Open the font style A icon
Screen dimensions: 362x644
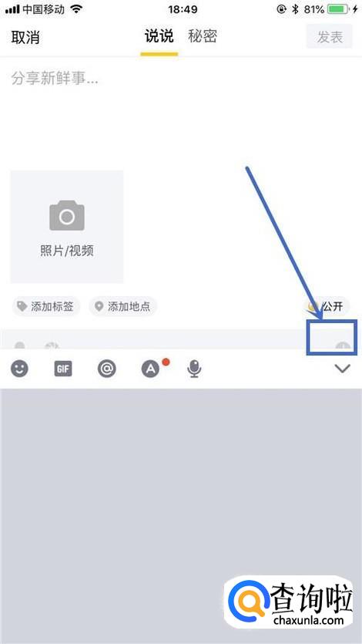[151, 369]
